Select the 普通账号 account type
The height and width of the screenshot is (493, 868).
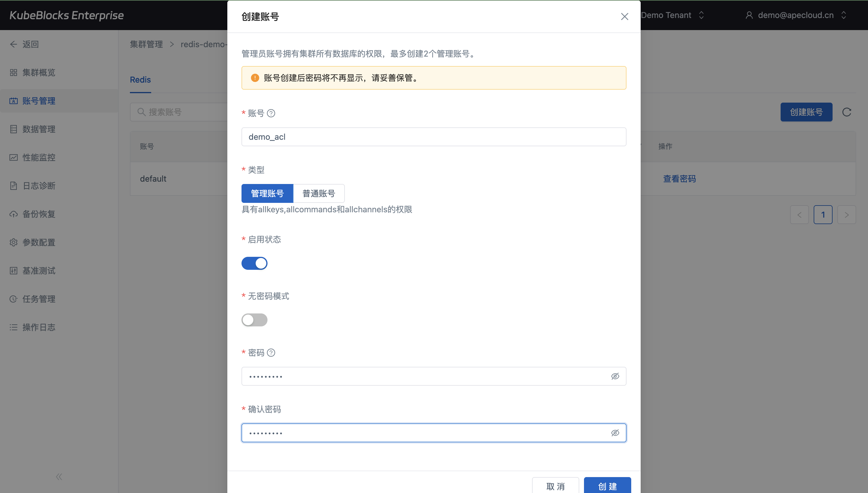[x=319, y=193]
